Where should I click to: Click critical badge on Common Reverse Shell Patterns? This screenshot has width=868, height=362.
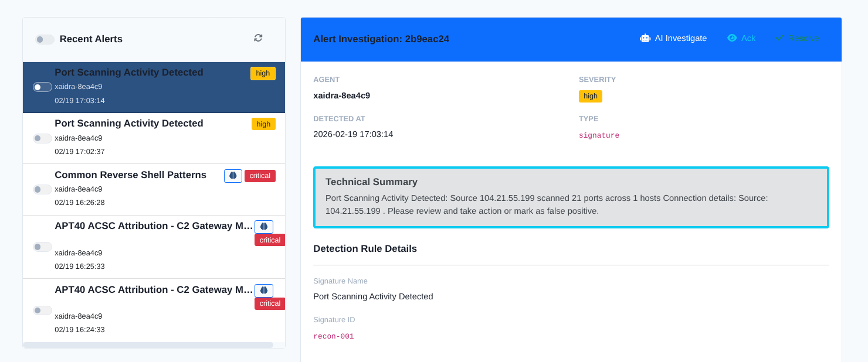click(x=260, y=176)
